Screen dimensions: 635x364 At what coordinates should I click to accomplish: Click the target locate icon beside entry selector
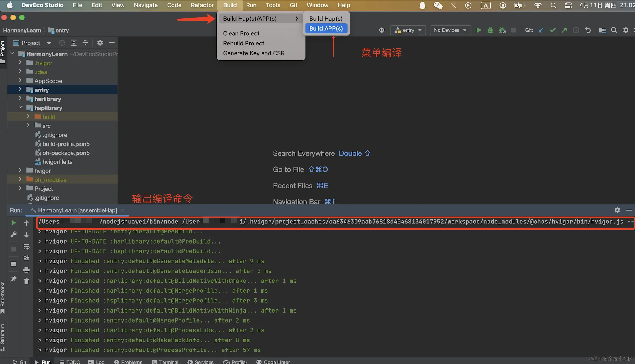[x=382, y=30]
